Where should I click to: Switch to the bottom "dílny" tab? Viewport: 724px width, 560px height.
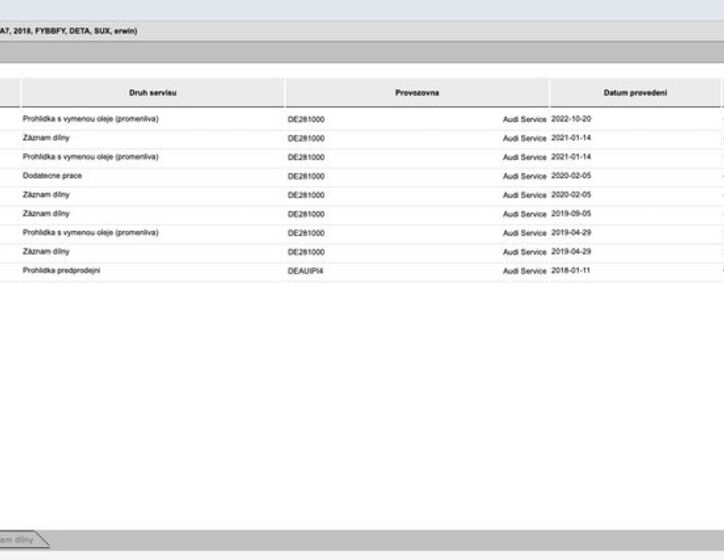(x=22, y=540)
